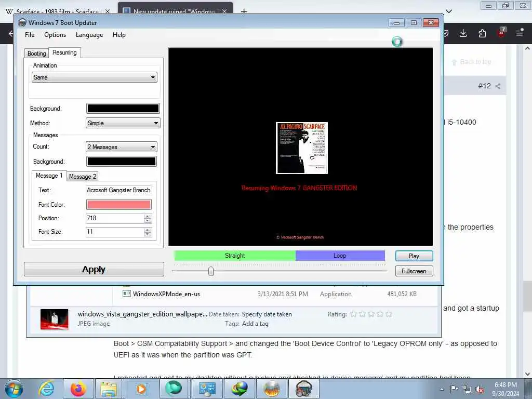Click WindowsXPMode_en-us file row
Viewport: 532px width, 399px height.
pyautogui.click(x=270, y=294)
